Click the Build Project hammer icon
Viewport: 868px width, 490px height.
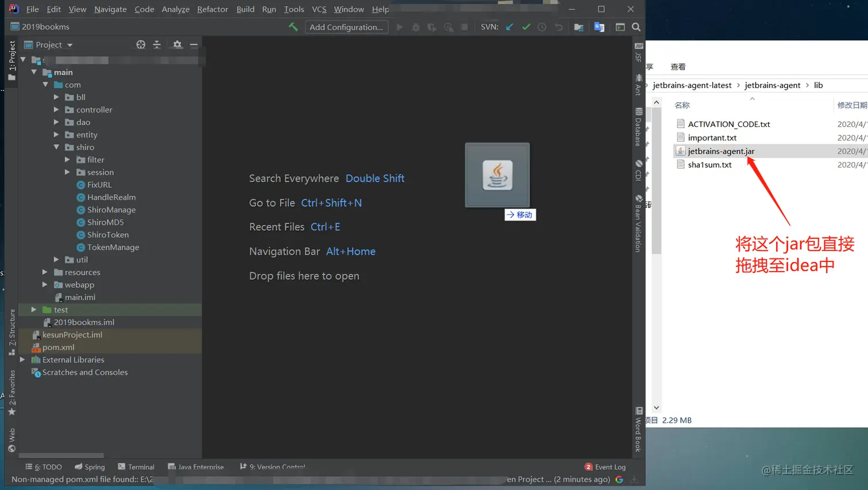pos(293,27)
